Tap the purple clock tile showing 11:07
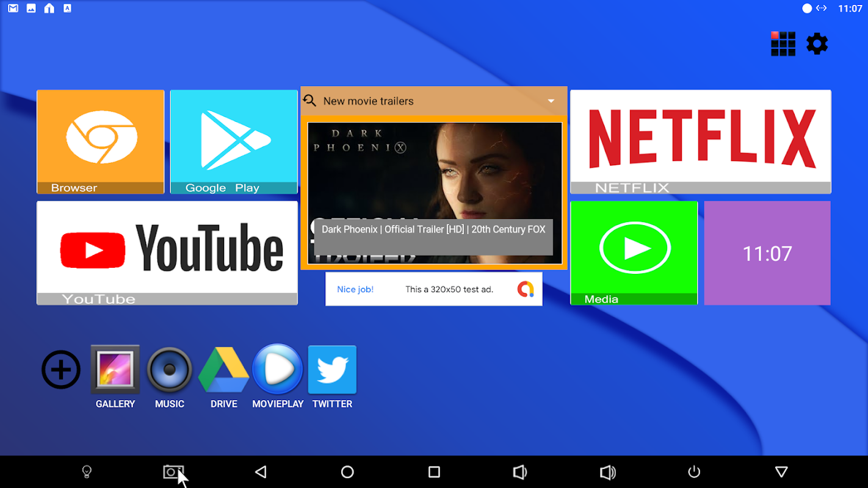The image size is (868, 488). click(767, 253)
